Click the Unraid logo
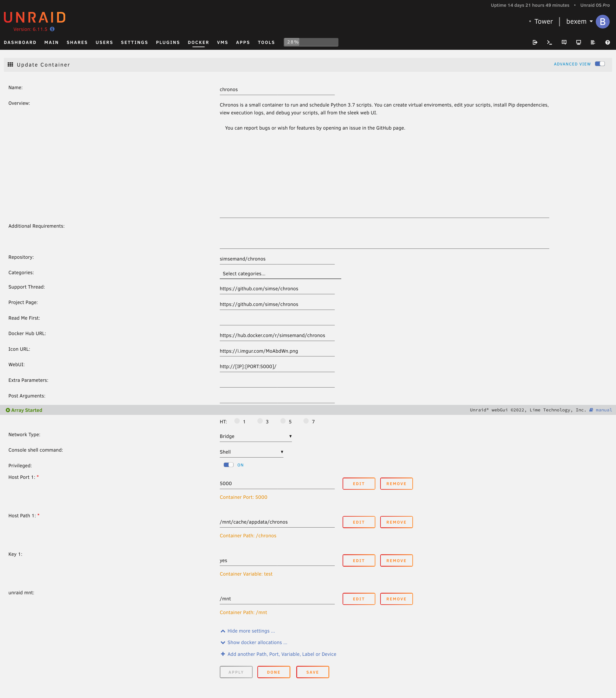 [34, 17]
